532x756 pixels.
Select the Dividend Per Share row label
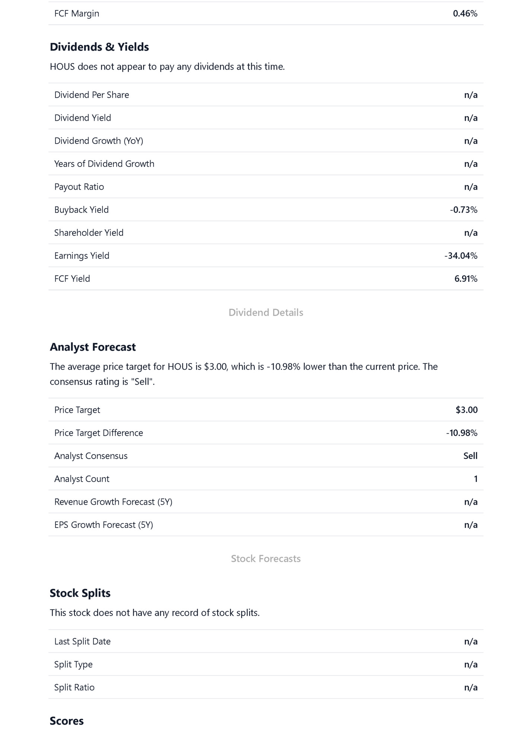92,95
